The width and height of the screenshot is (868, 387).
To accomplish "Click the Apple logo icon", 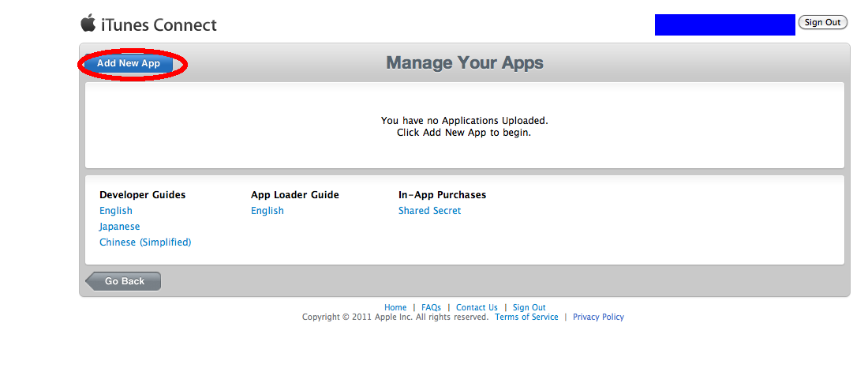I will point(88,24).
